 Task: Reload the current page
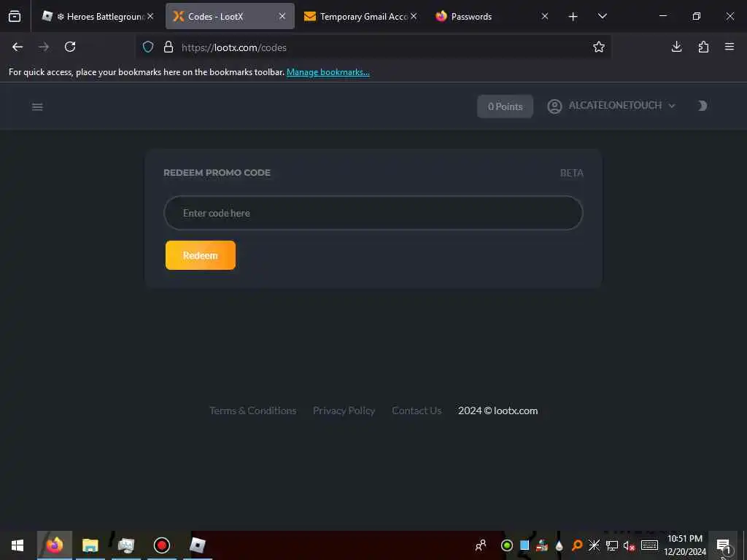pyautogui.click(x=70, y=47)
